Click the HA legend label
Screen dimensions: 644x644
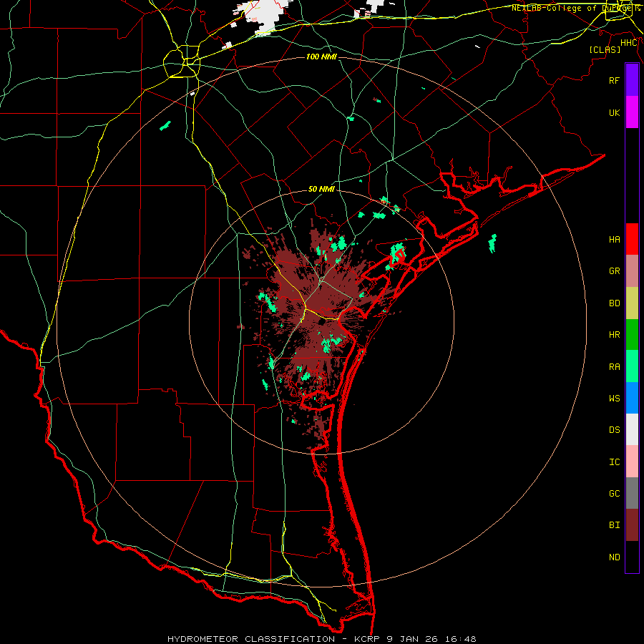point(614,240)
